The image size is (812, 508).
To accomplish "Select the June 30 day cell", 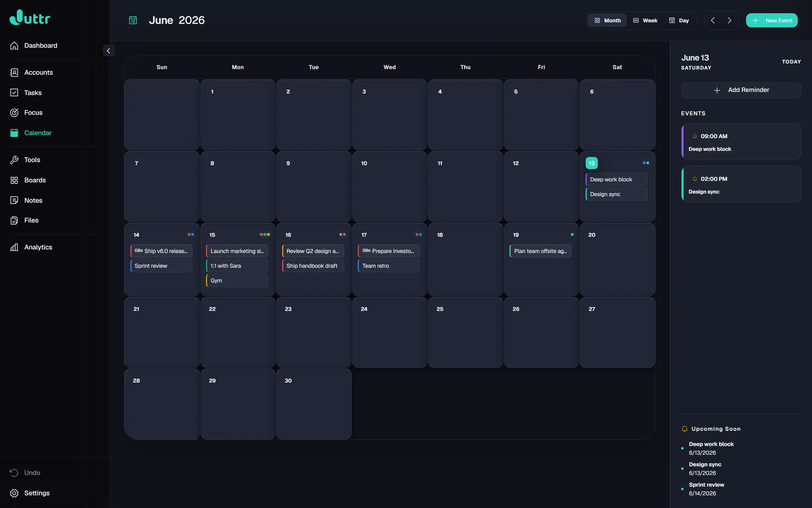I will [314, 404].
